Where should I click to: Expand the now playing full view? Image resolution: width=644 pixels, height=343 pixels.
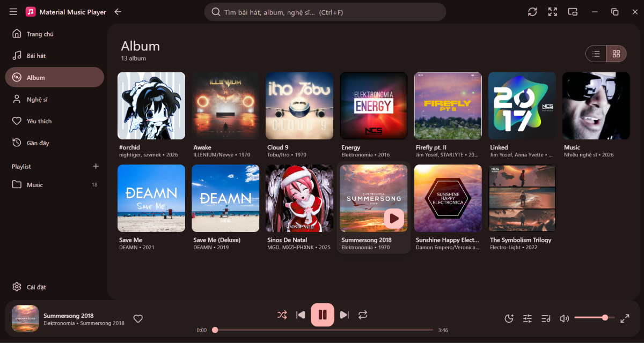(625, 318)
